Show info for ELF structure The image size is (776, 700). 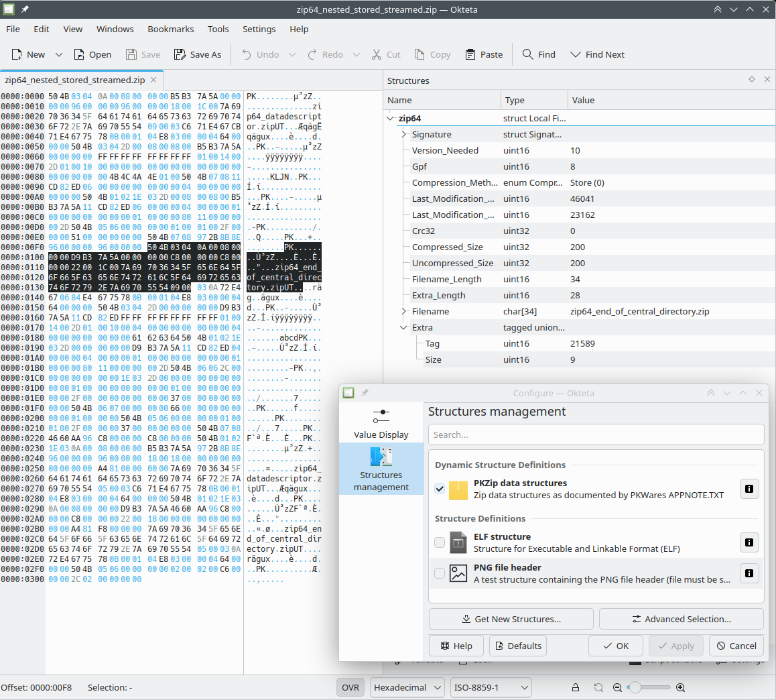pos(749,542)
